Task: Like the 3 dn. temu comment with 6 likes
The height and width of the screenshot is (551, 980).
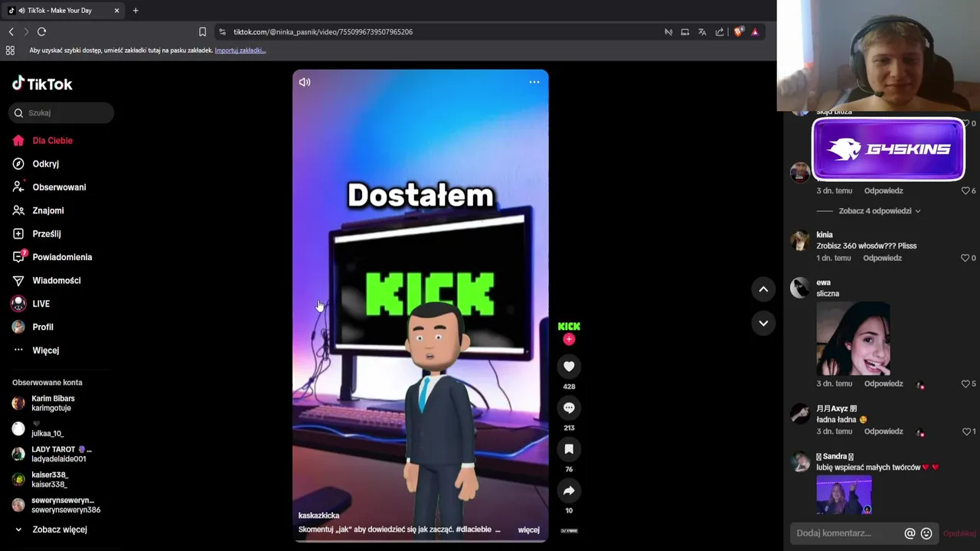Action: 965,191
